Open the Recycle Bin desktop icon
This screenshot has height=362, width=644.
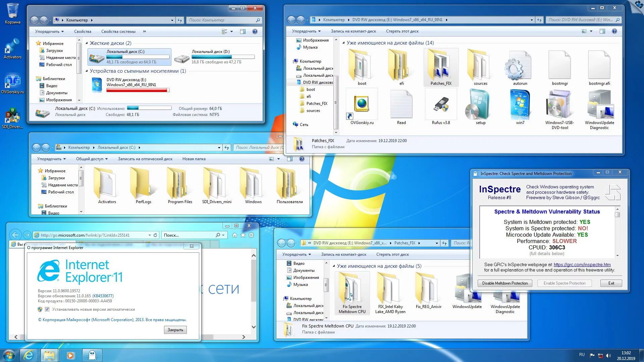(13, 13)
